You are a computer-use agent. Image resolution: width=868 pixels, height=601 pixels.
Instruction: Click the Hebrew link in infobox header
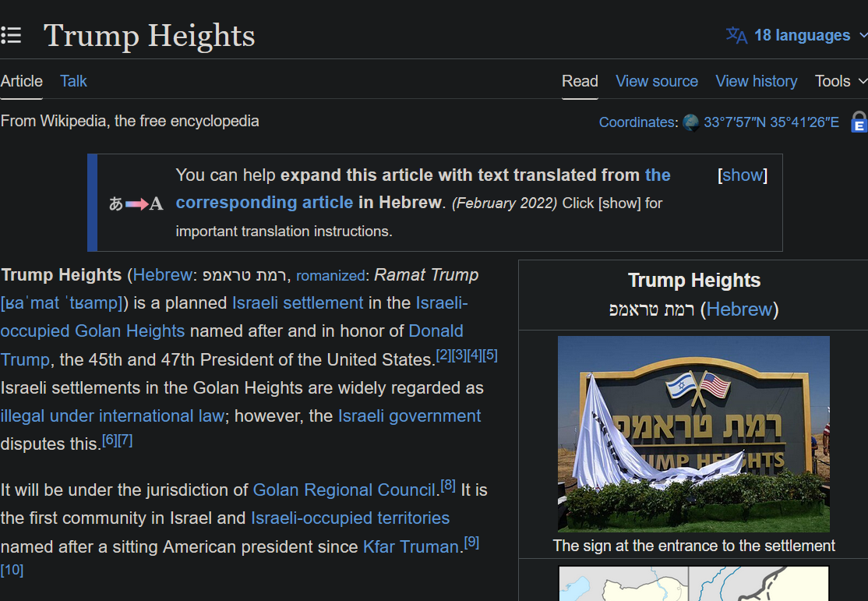pyautogui.click(x=739, y=309)
